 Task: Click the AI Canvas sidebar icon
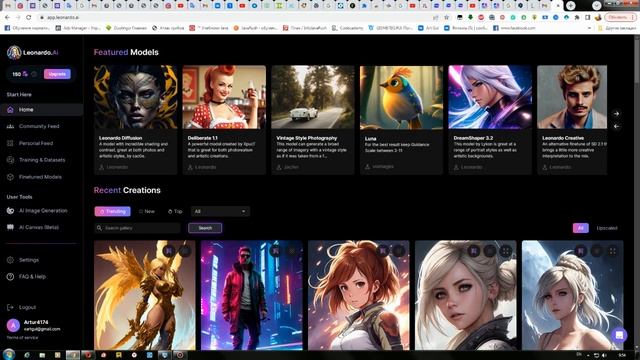[x=10, y=227]
